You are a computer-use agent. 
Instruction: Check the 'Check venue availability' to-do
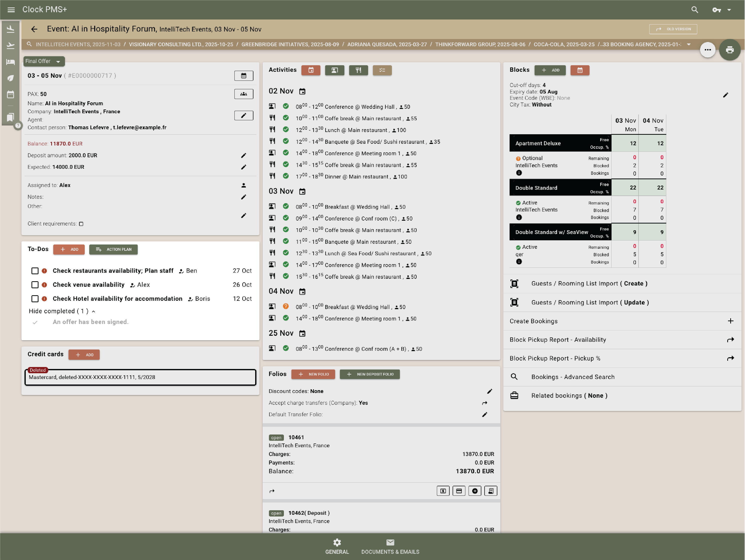[x=35, y=285]
